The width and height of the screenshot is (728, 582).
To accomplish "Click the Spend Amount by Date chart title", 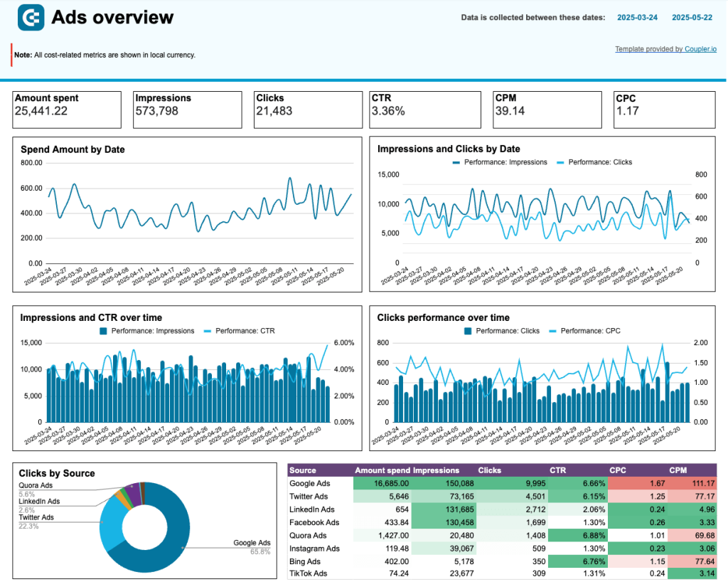I will [x=73, y=149].
